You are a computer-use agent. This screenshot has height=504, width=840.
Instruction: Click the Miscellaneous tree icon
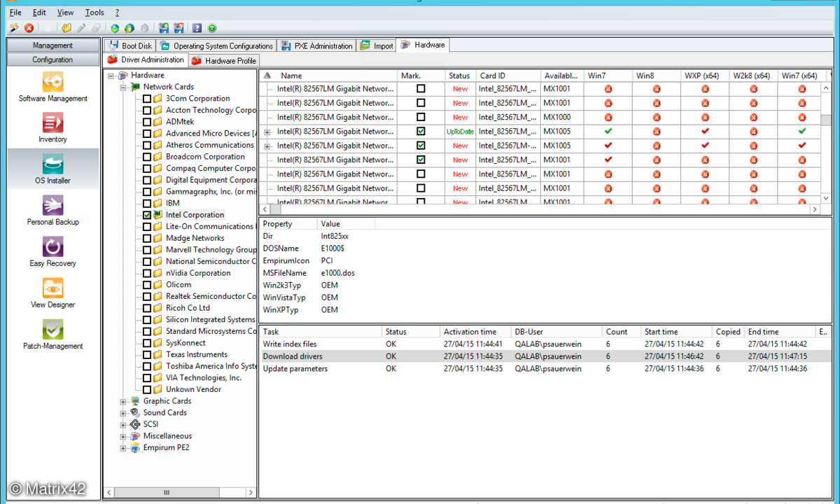135,436
